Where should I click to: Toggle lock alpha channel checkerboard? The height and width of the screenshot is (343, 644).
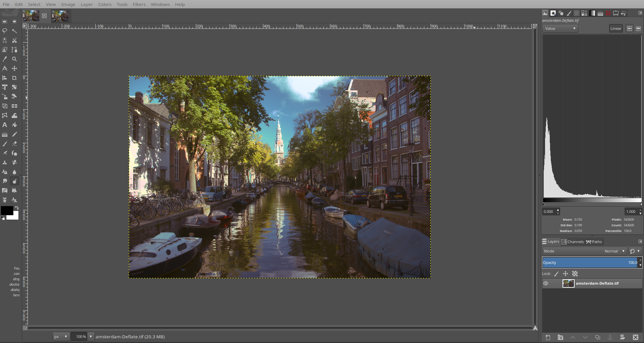(x=575, y=274)
